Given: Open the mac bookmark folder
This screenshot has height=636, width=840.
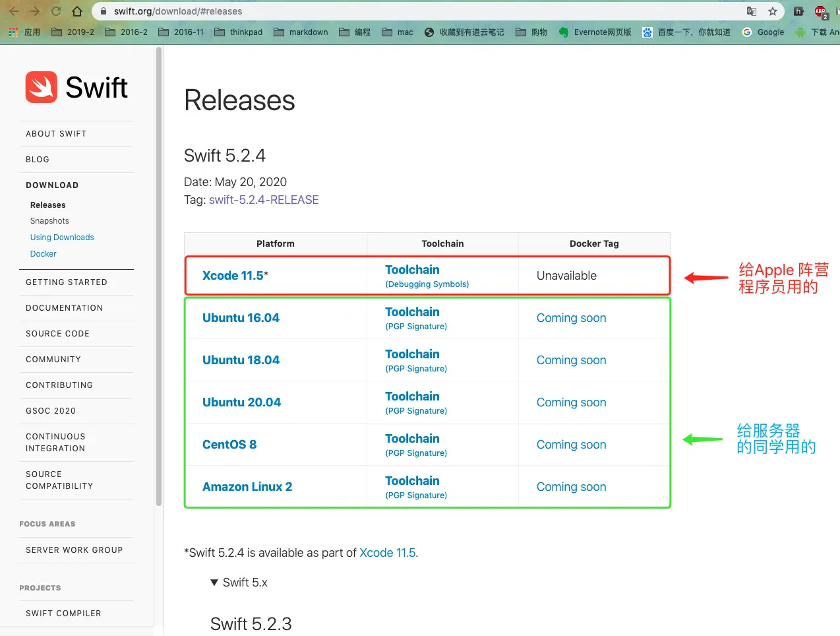Looking at the screenshot, I should (x=398, y=32).
